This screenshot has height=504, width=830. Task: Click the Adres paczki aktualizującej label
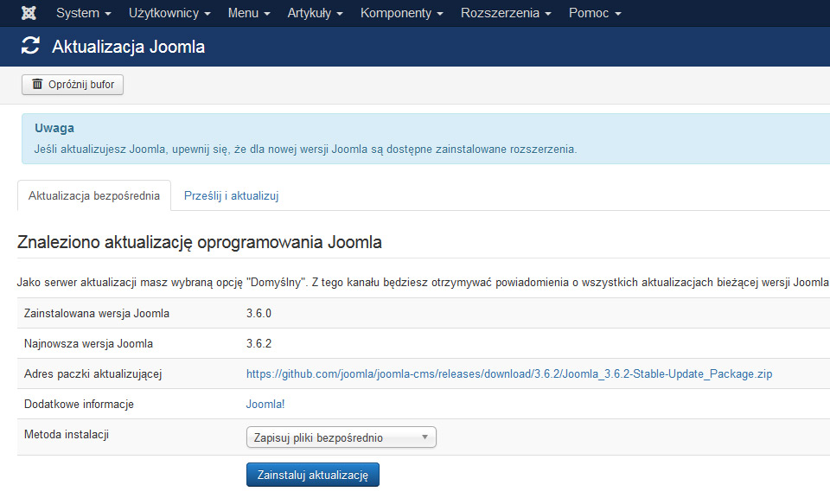click(x=93, y=373)
